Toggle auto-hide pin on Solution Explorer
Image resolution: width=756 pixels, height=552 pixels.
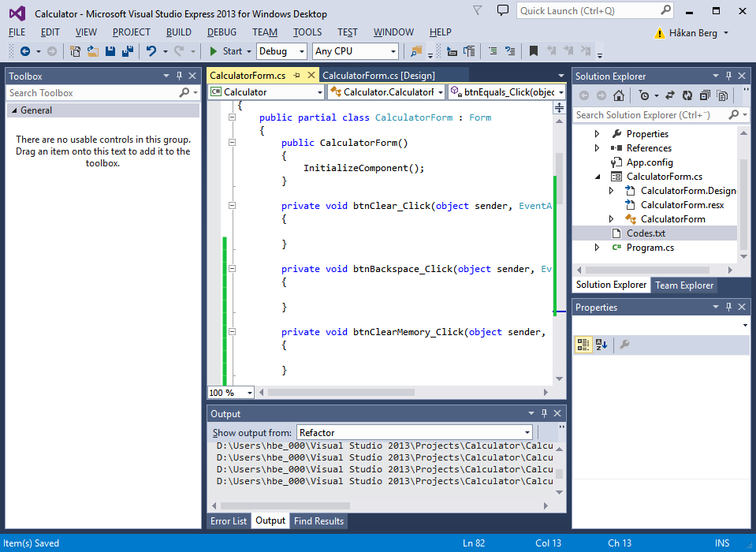tap(728, 76)
